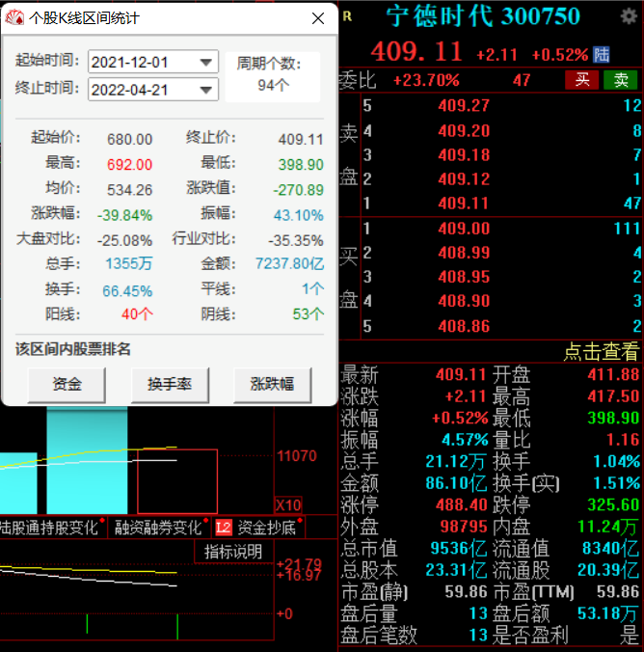Image resolution: width=644 pixels, height=652 pixels.
Task: Click the 陆 stock connect badge
Action: (602, 54)
